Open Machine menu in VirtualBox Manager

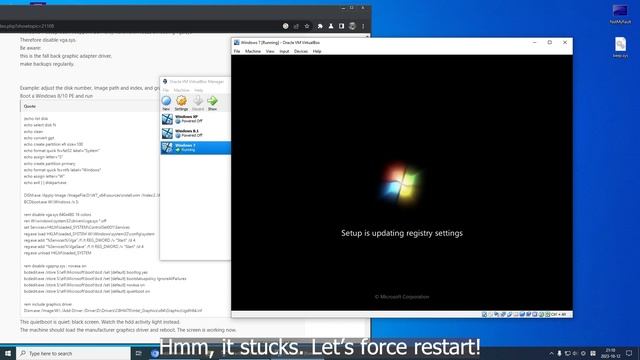tap(181, 90)
